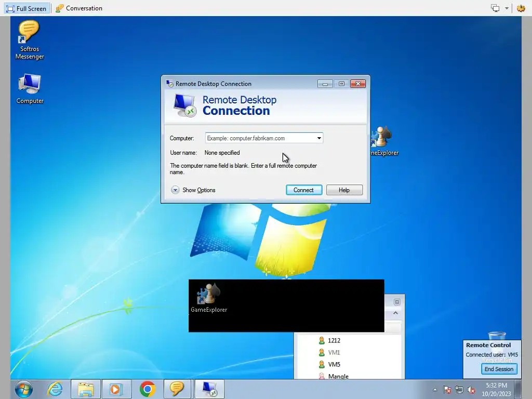Open the Computer name dropdown arrow
The height and width of the screenshot is (399, 532).
[319, 138]
